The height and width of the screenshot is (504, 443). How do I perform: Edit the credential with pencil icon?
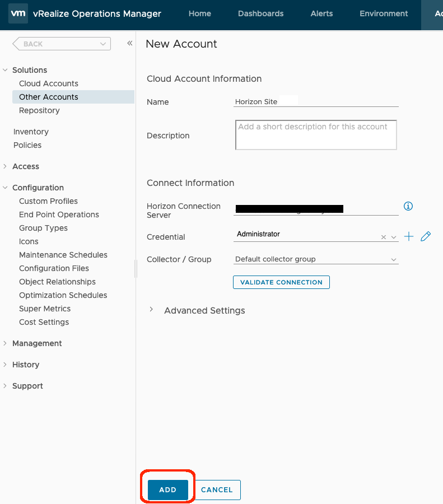(x=426, y=236)
